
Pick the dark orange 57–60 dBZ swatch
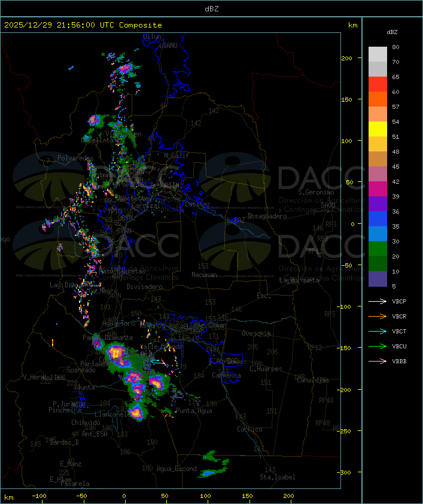(x=378, y=99)
